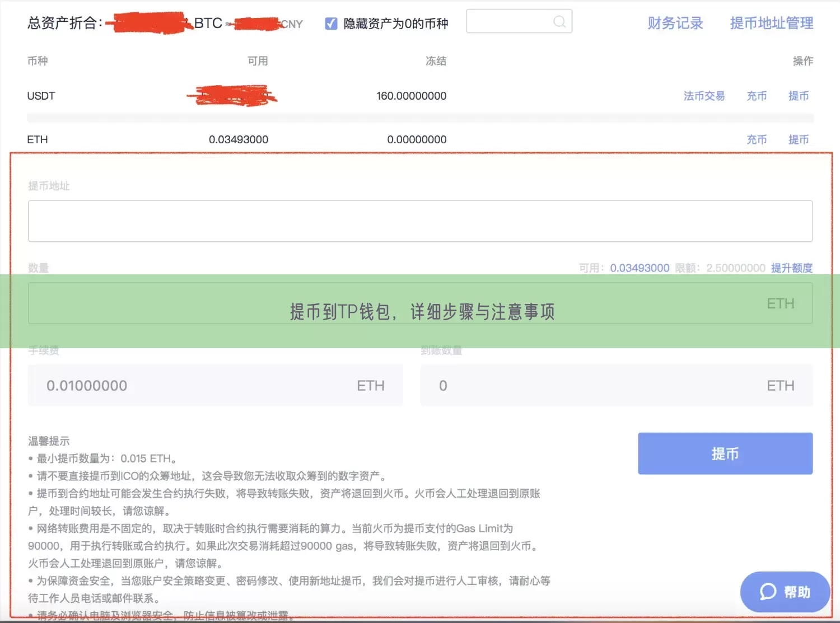840x623 pixels.
Task: Click the 手续费 fee field 0.01000000
Action: tap(216, 385)
